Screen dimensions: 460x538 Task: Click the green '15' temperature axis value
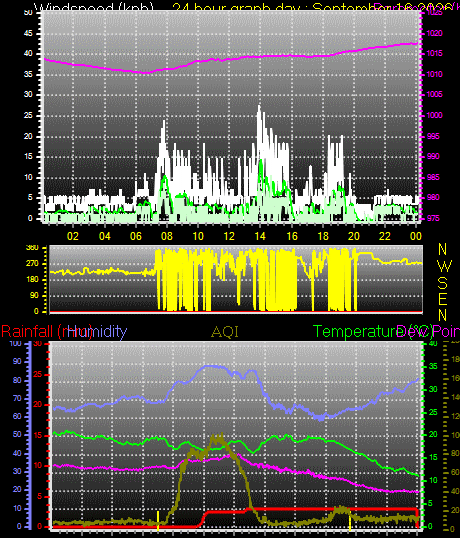pyautogui.click(x=433, y=457)
